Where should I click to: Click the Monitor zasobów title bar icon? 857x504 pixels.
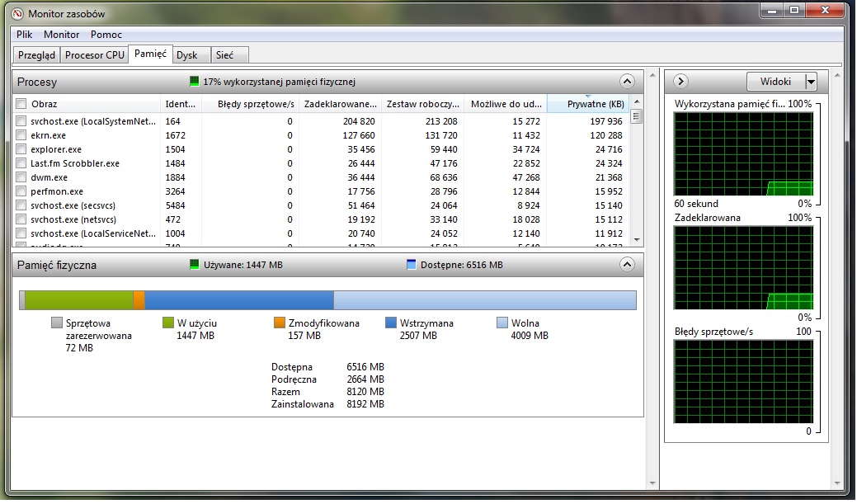pyautogui.click(x=18, y=14)
